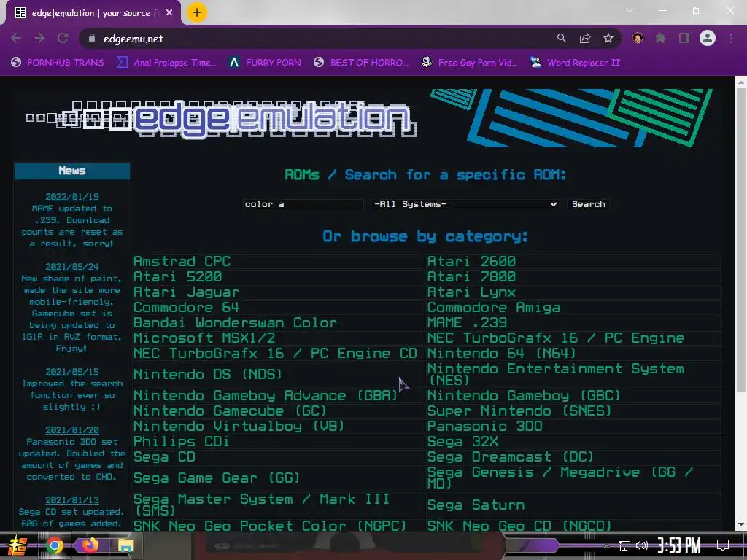This screenshot has width=747, height=560.
Task: Click the ROM search text field
Action: 303,204
